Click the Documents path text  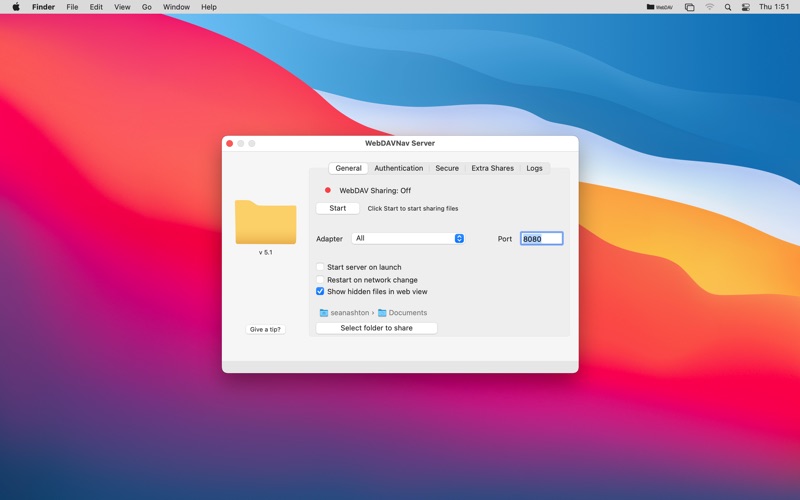408,313
